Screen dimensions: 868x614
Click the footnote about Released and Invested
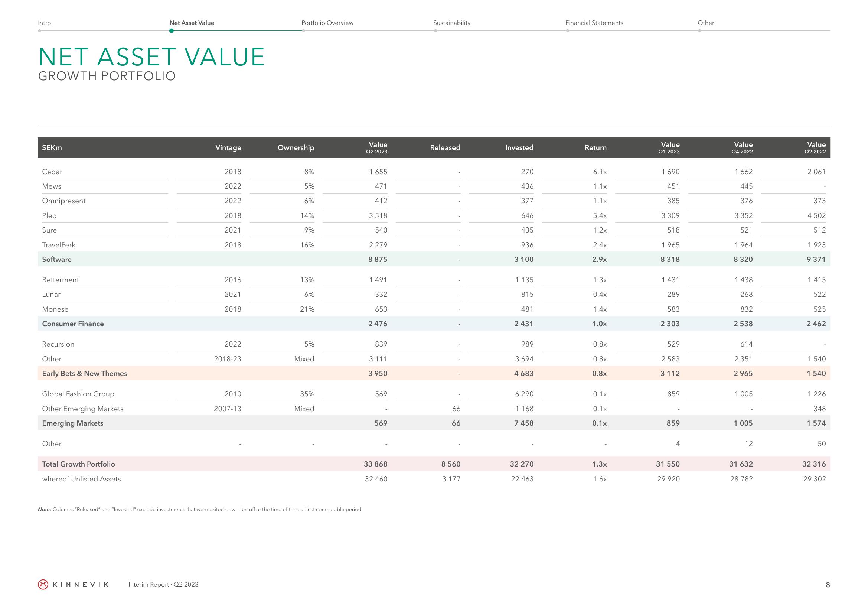tap(200, 509)
